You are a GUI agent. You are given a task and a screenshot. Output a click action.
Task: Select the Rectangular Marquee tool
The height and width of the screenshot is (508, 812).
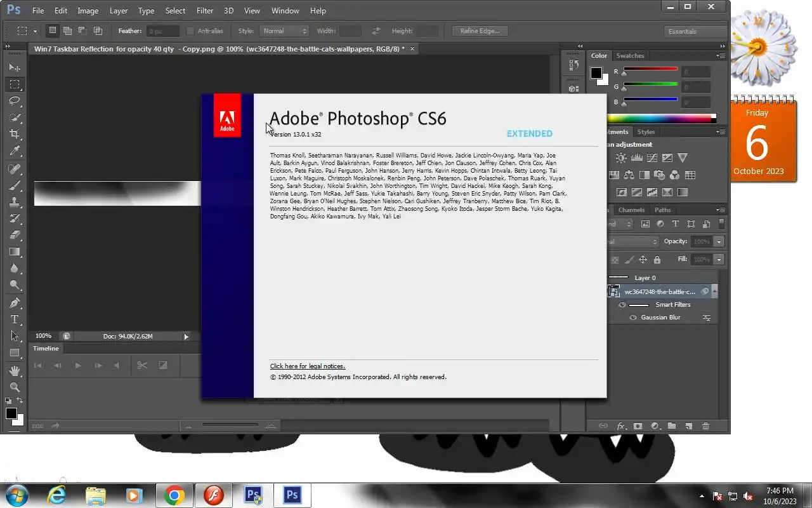coord(15,84)
